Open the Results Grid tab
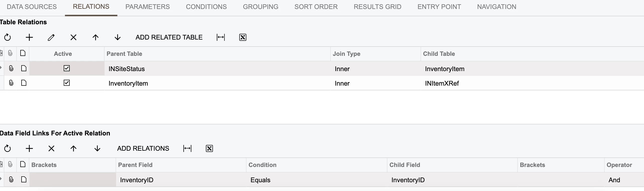644x191 pixels. click(377, 7)
